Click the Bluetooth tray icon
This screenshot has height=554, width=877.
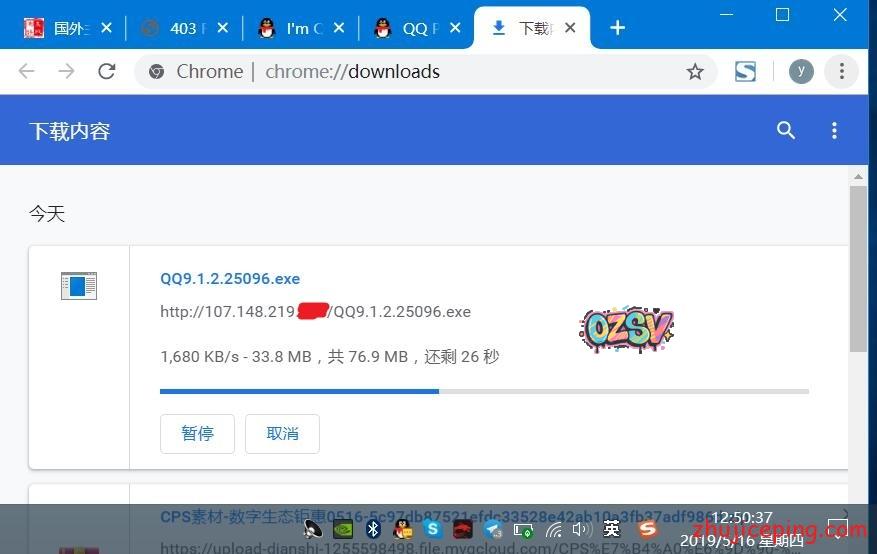pyautogui.click(x=373, y=529)
